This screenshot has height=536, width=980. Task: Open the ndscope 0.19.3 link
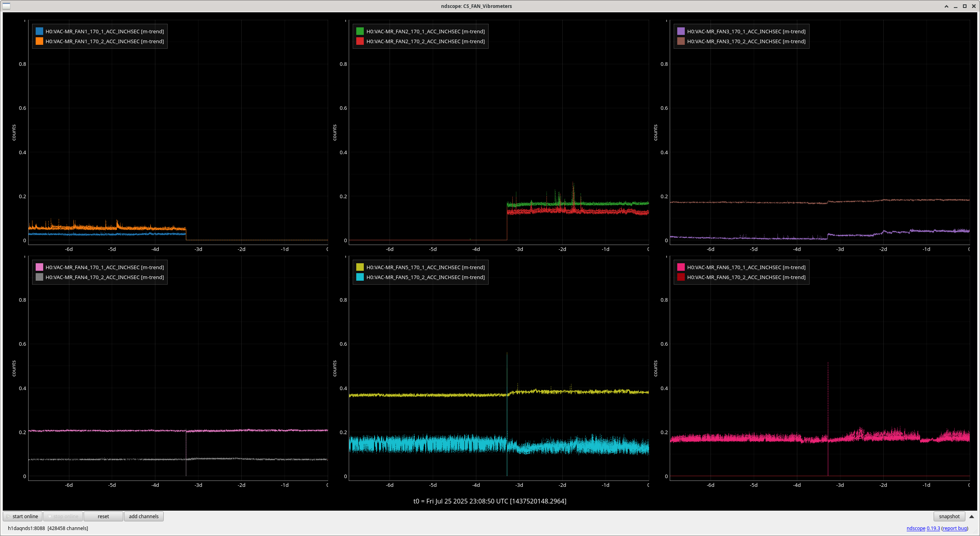point(923,528)
